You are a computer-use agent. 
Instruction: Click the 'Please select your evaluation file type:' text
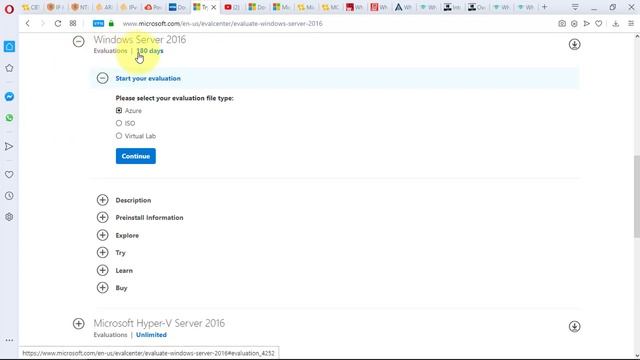pyautogui.click(x=175, y=98)
